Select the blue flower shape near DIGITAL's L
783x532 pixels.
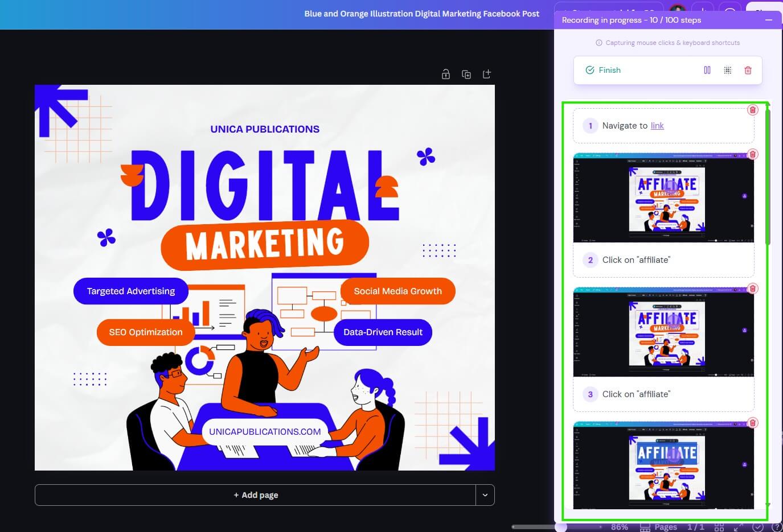pos(426,156)
